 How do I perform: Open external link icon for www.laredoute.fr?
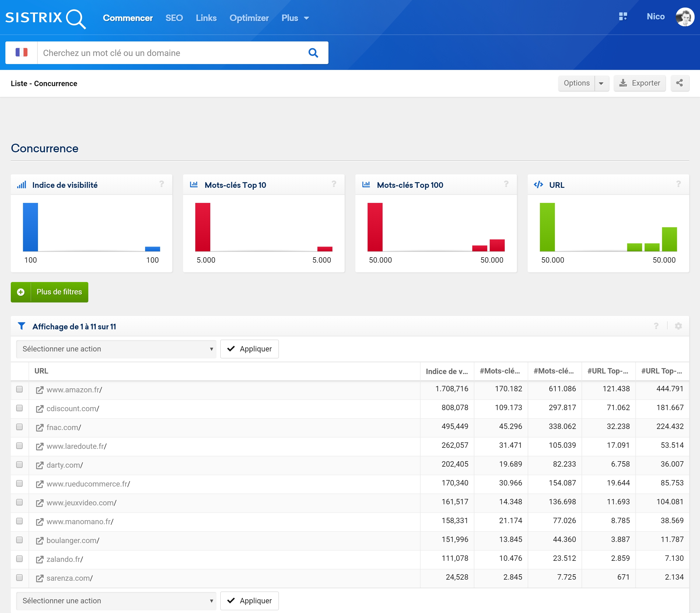[40, 446]
